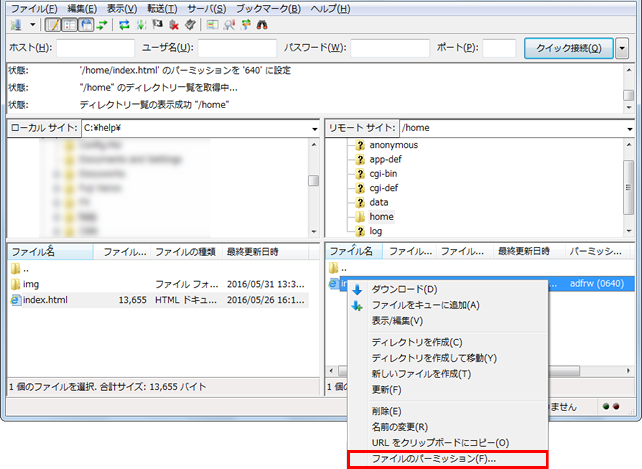Screen dimensions: 642x469
Task: Open the Site Manager icon
Action: (14, 23)
